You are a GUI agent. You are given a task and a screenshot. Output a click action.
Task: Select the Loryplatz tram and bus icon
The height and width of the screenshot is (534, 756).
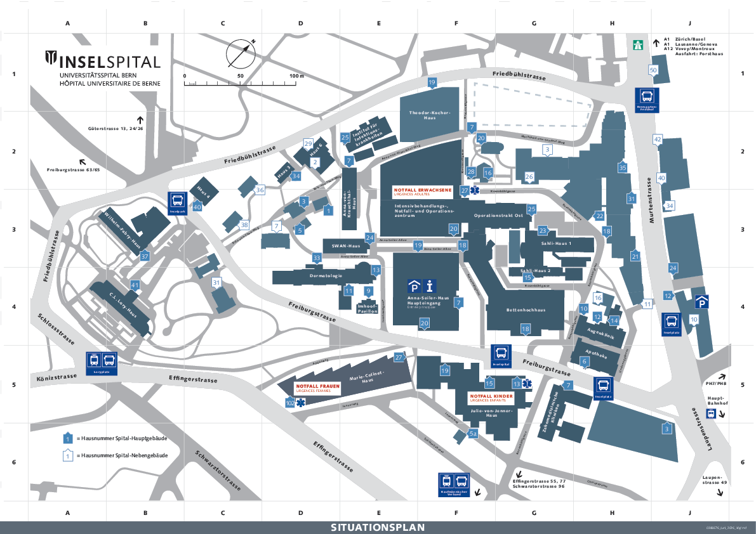point(102,363)
